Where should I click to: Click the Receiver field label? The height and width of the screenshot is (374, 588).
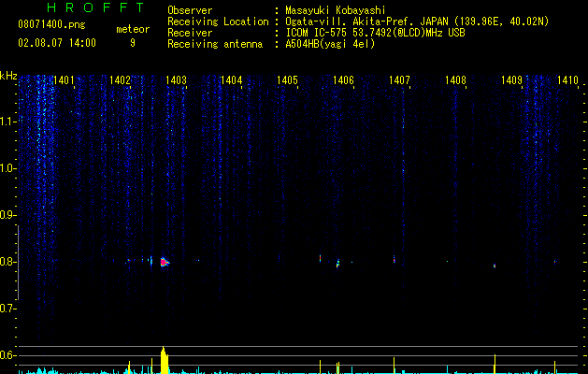click(190, 33)
